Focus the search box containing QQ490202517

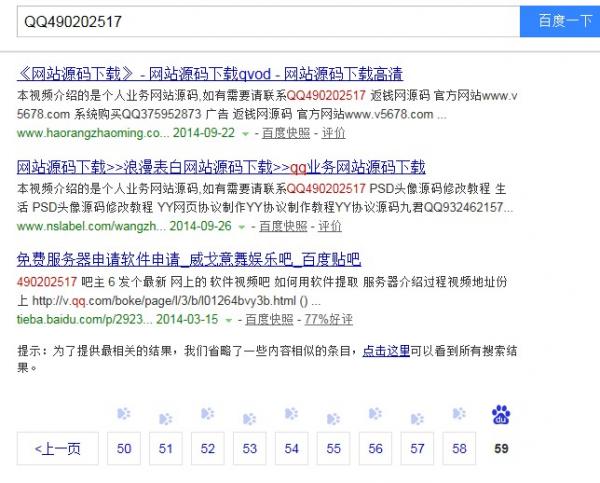click(x=268, y=21)
